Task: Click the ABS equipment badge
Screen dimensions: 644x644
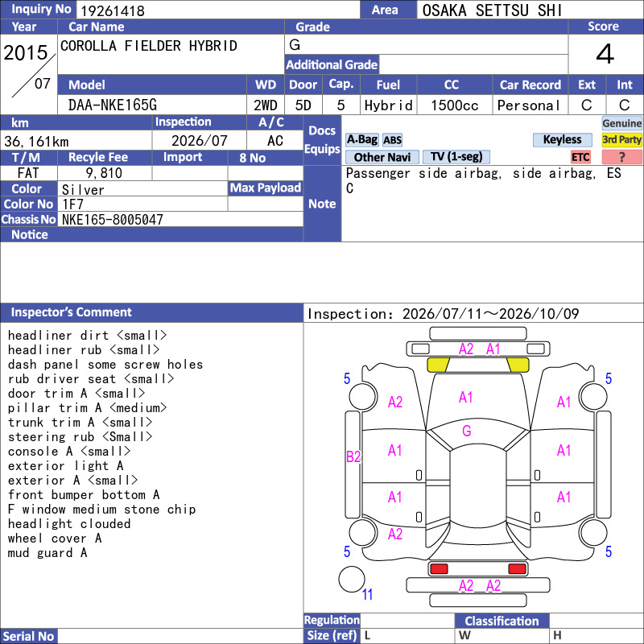Action: tap(392, 140)
